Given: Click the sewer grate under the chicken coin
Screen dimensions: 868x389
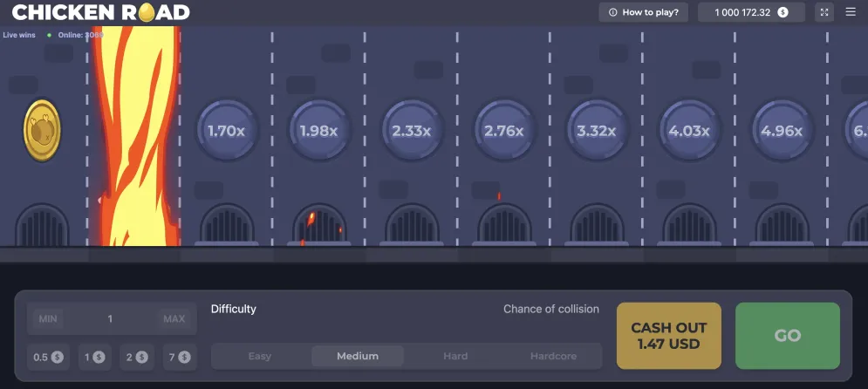Looking at the screenshot, I should point(42,225).
